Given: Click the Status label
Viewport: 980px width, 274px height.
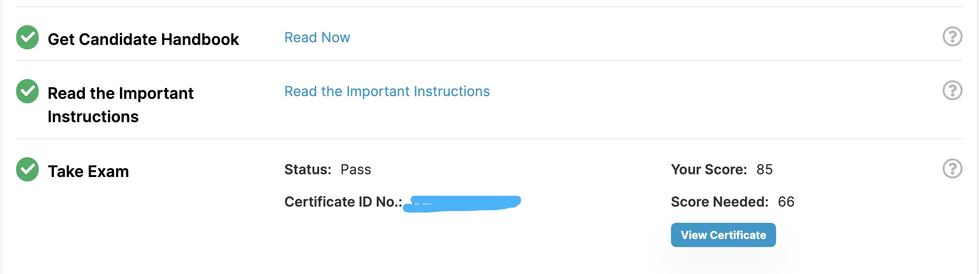Looking at the screenshot, I should pyautogui.click(x=308, y=169).
